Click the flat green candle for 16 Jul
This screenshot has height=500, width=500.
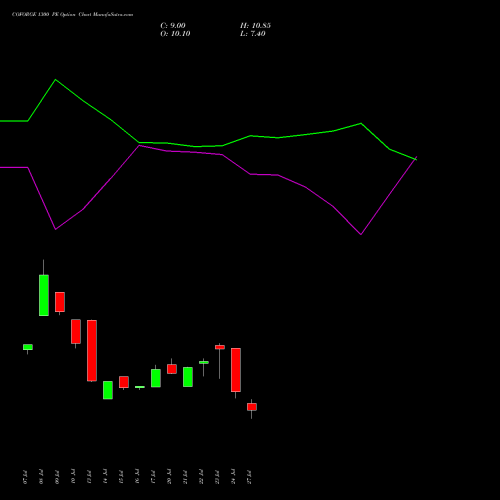140,387
